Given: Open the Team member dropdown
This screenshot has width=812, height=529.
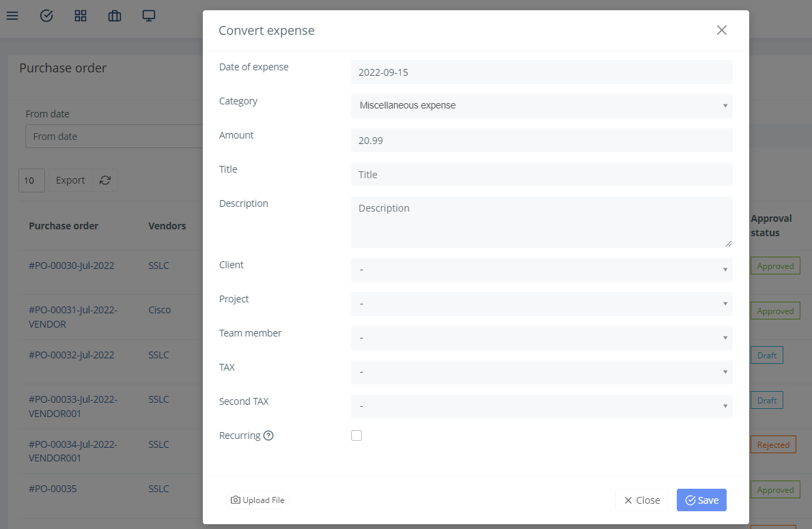Looking at the screenshot, I should click(x=542, y=338).
